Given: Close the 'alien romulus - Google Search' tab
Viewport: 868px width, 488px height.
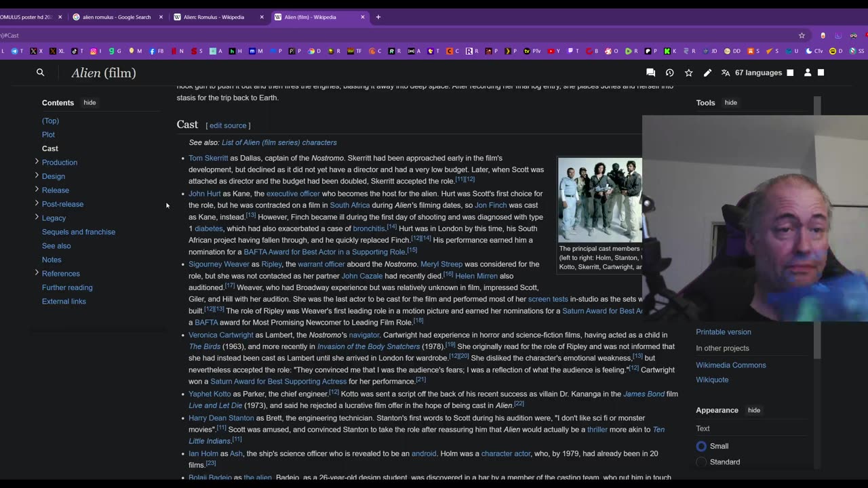Looking at the screenshot, I should [161, 17].
